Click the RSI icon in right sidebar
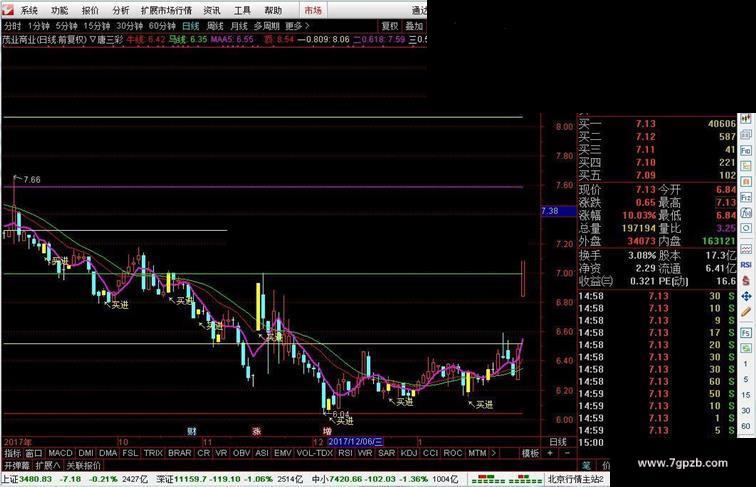This screenshot has height=487, width=756. tap(746, 265)
